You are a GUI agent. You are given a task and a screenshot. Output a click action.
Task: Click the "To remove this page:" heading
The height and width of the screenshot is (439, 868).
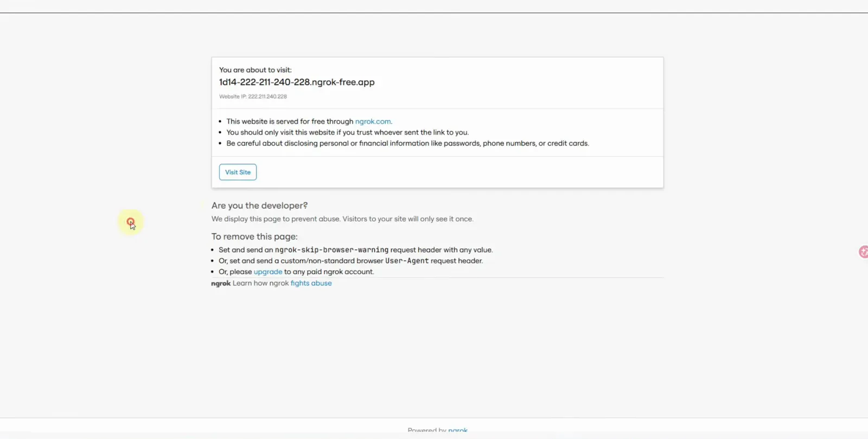pyautogui.click(x=254, y=236)
